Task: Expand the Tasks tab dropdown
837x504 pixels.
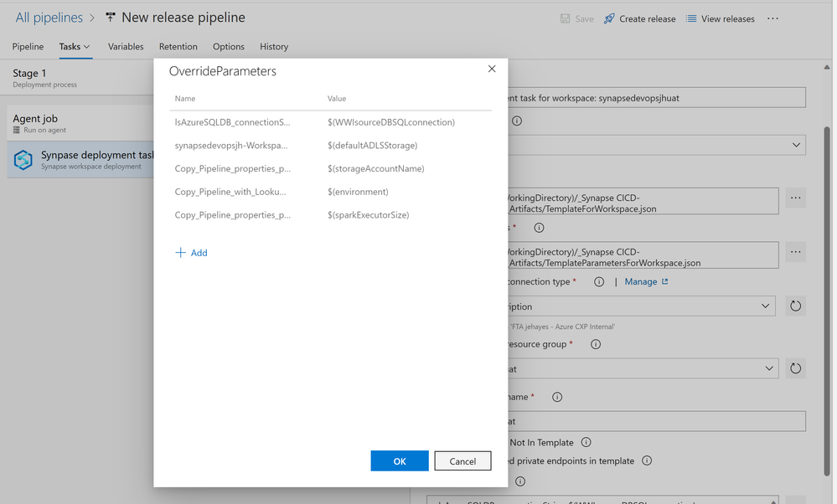Action: [x=86, y=47]
